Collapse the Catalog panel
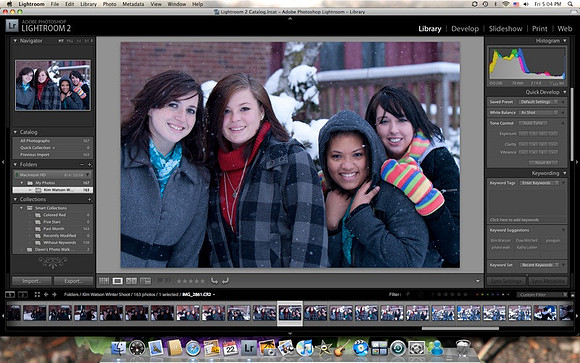 click(x=15, y=132)
